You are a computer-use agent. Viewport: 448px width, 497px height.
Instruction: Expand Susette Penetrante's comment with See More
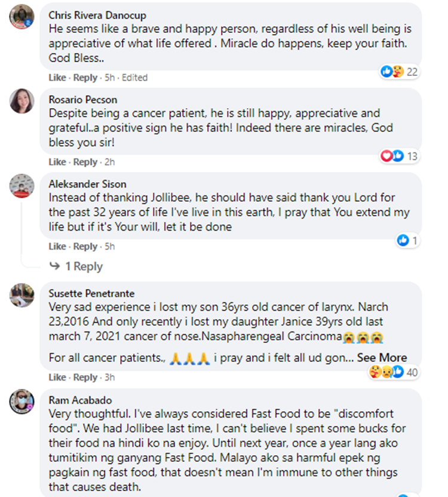click(382, 358)
